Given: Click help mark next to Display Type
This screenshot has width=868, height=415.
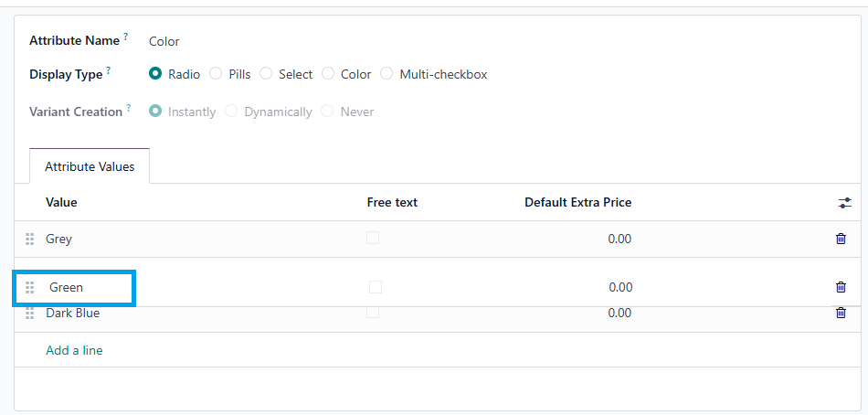Looking at the screenshot, I should (x=109, y=70).
